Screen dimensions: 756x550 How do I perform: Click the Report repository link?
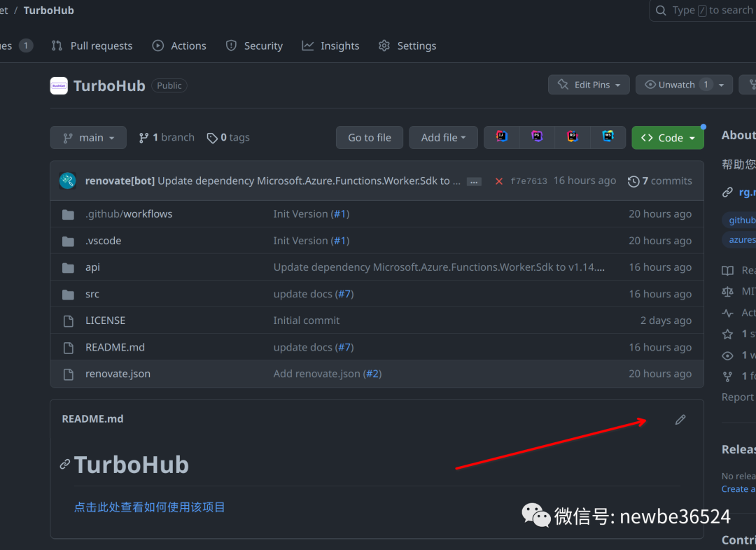click(x=738, y=397)
